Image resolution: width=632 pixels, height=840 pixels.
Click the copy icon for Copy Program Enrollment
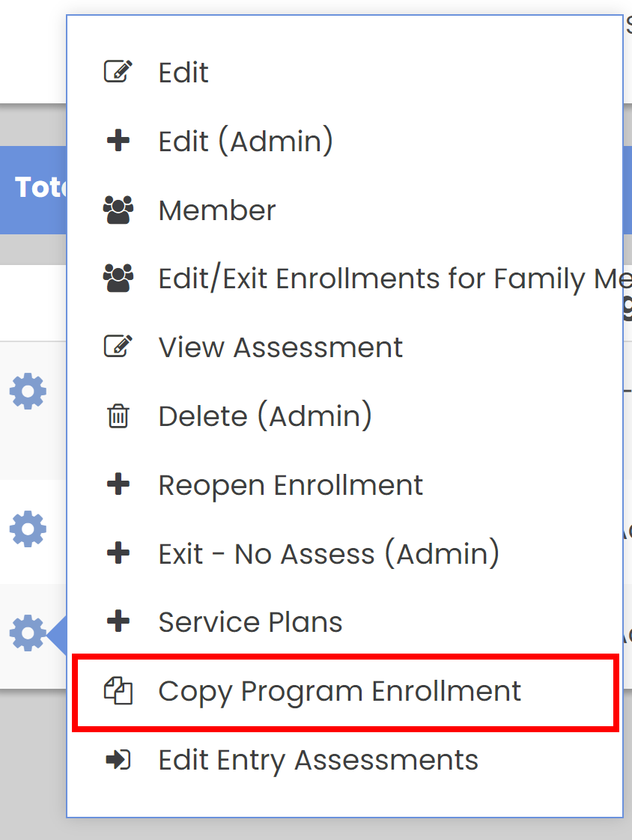(x=118, y=691)
